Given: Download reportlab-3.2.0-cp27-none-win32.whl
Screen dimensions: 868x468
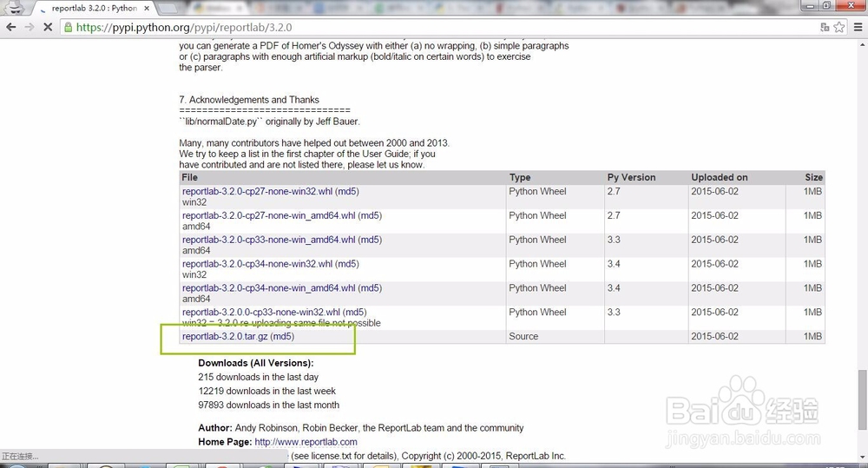Looking at the screenshot, I should (258, 191).
